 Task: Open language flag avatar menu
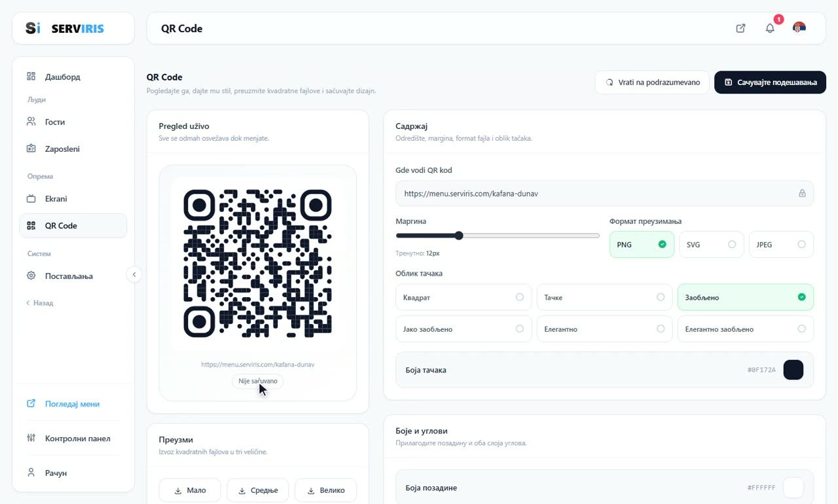coord(799,27)
